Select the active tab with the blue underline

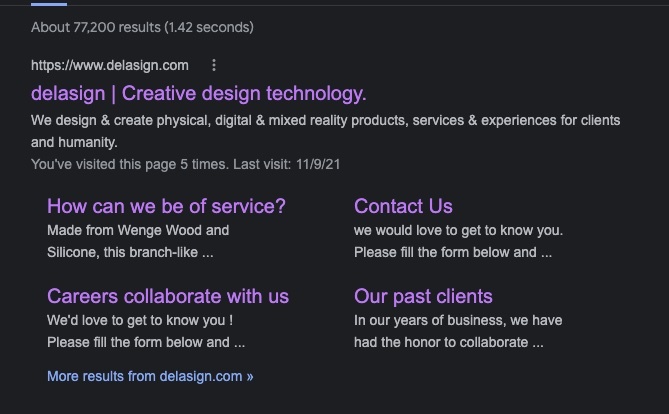click(x=49, y=4)
